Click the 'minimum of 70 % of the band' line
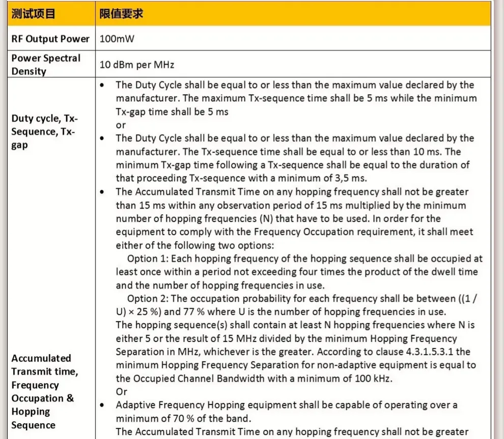This screenshot has width=504, height=439. [182, 418]
